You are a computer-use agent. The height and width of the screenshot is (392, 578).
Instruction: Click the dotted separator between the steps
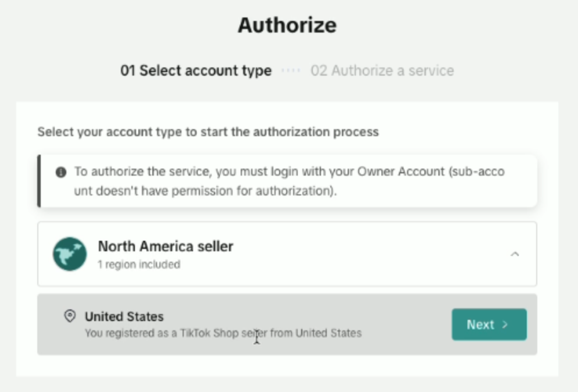tap(291, 71)
